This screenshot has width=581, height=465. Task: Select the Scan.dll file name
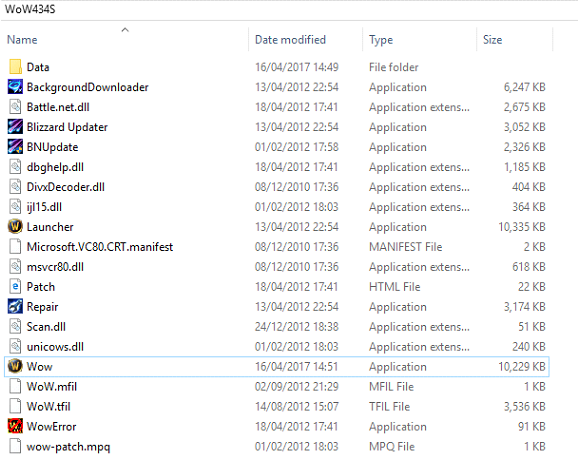[46, 327]
